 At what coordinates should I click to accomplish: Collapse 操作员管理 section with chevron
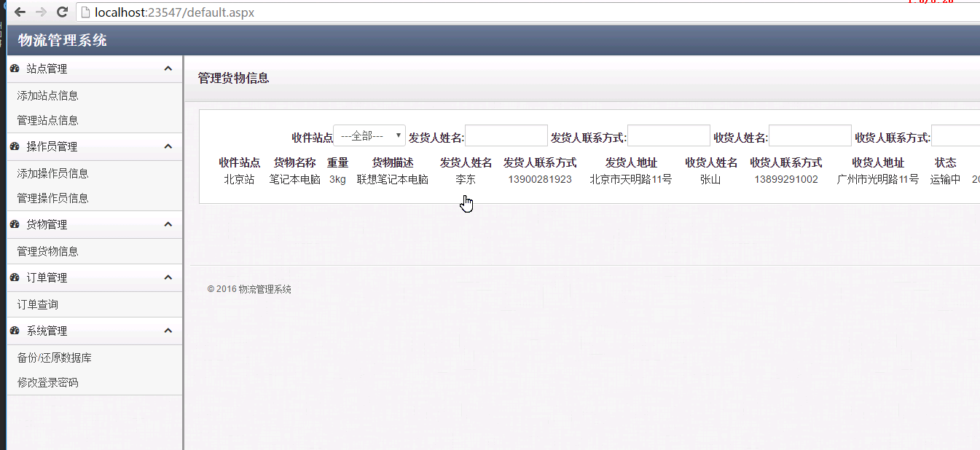pyautogui.click(x=168, y=146)
